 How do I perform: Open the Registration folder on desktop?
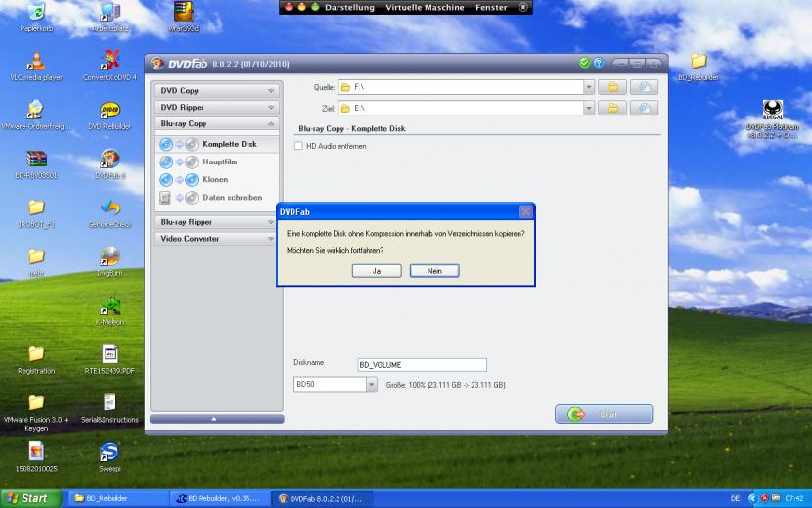coord(36,358)
